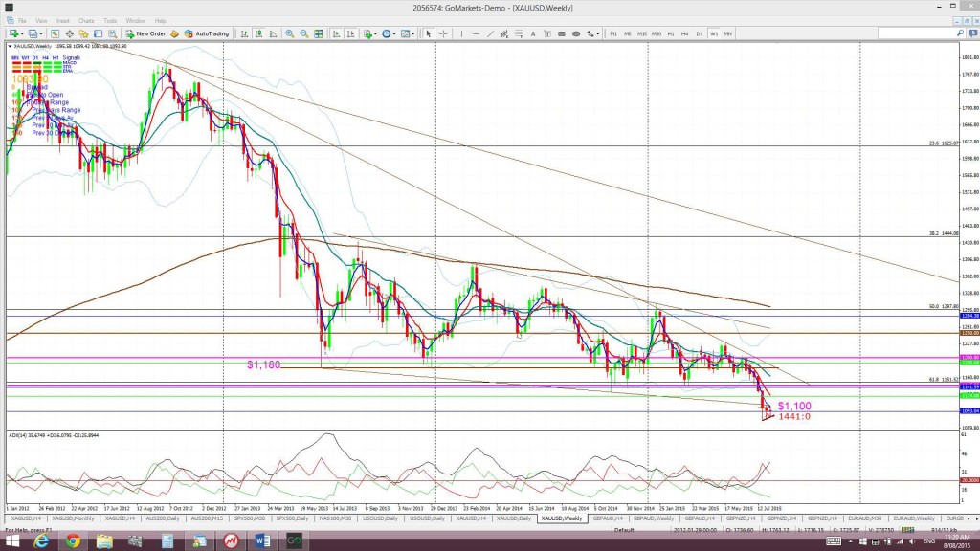This screenshot has width=980, height=551.
Task: Open the Tools menu
Action: pyautogui.click(x=110, y=21)
